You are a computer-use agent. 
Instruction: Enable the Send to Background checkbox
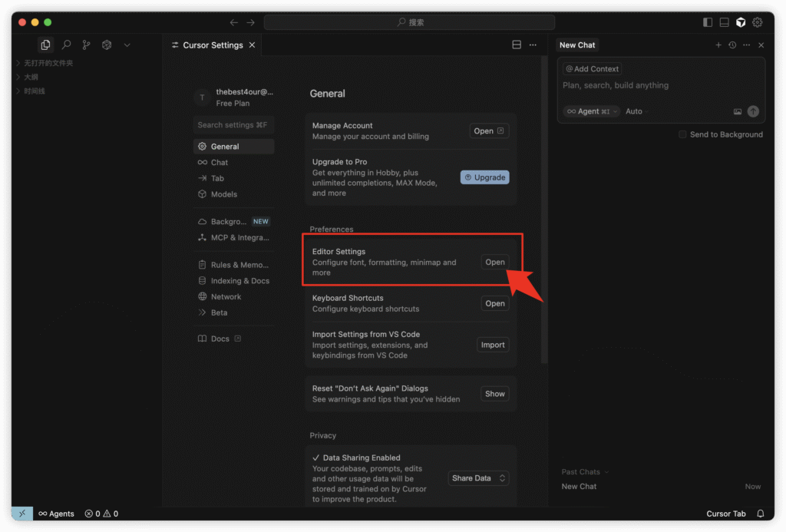(x=682, y=134)
